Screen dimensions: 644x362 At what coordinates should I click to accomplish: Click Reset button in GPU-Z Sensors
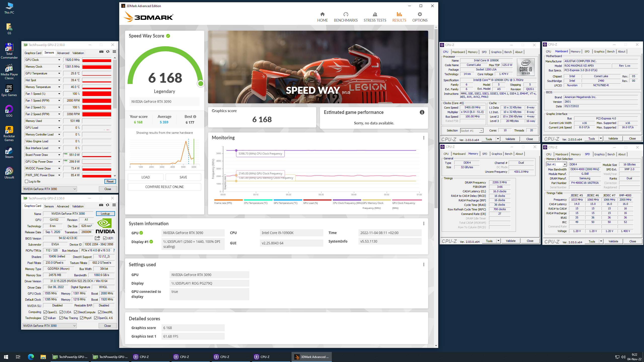[110, 182]
